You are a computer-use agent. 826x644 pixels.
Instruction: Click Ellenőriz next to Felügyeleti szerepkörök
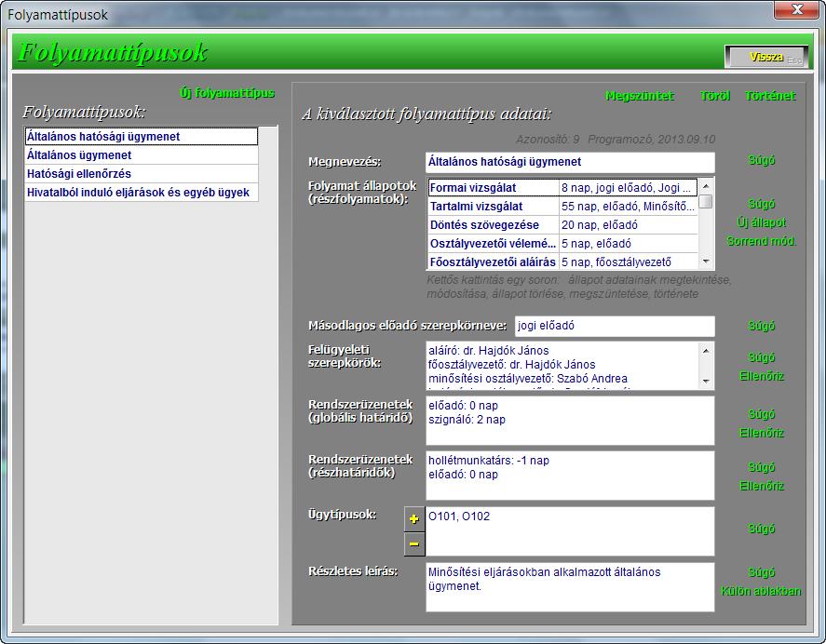(762, 377)
